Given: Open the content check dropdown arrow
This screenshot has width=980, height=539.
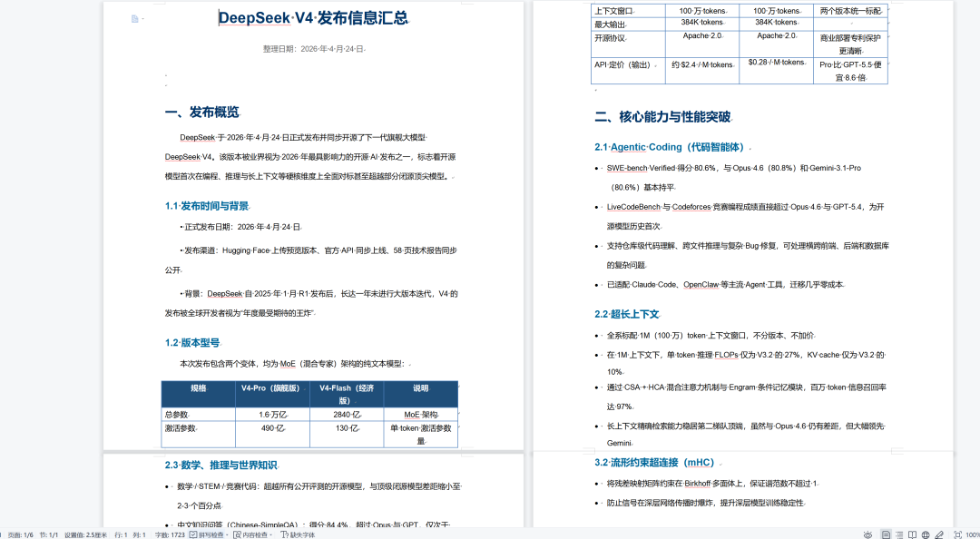Looking at the screenshot, I should [272, 533].
